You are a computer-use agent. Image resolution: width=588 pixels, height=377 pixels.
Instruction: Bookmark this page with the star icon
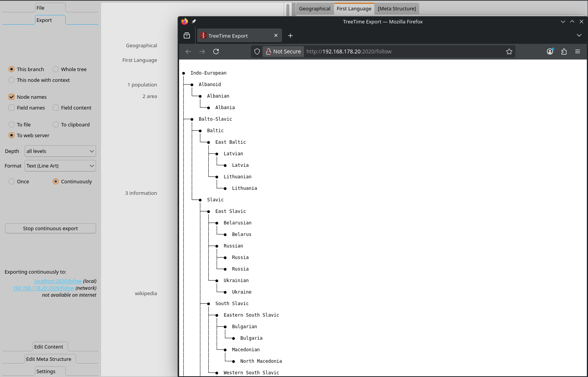pos(509,51)
